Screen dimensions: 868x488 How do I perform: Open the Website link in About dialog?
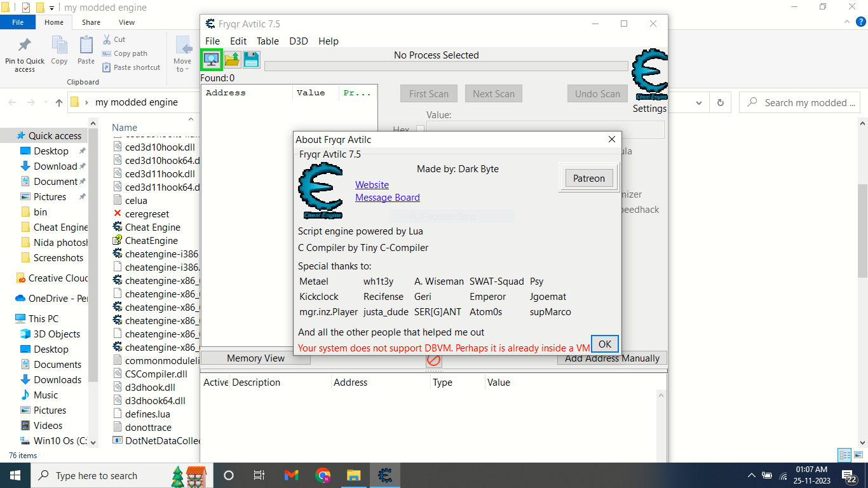click(x=372, y=184)
